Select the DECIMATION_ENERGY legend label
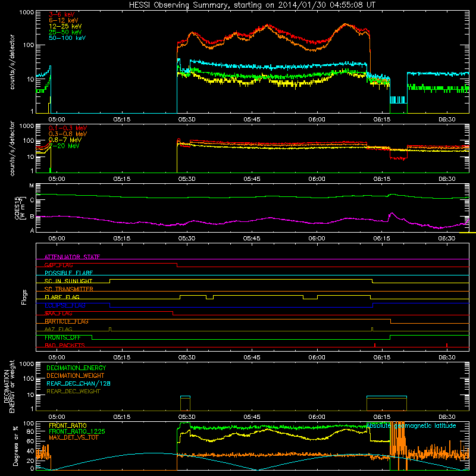The height and width of the screenshot is (476, 476). coord(76,368)
